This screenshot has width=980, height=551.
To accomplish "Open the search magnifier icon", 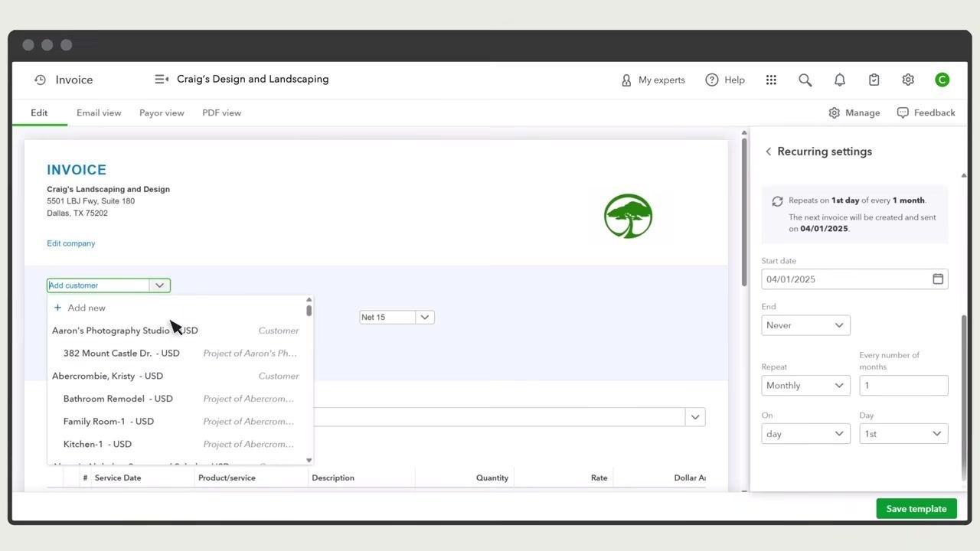I will [x=805, y=80].
